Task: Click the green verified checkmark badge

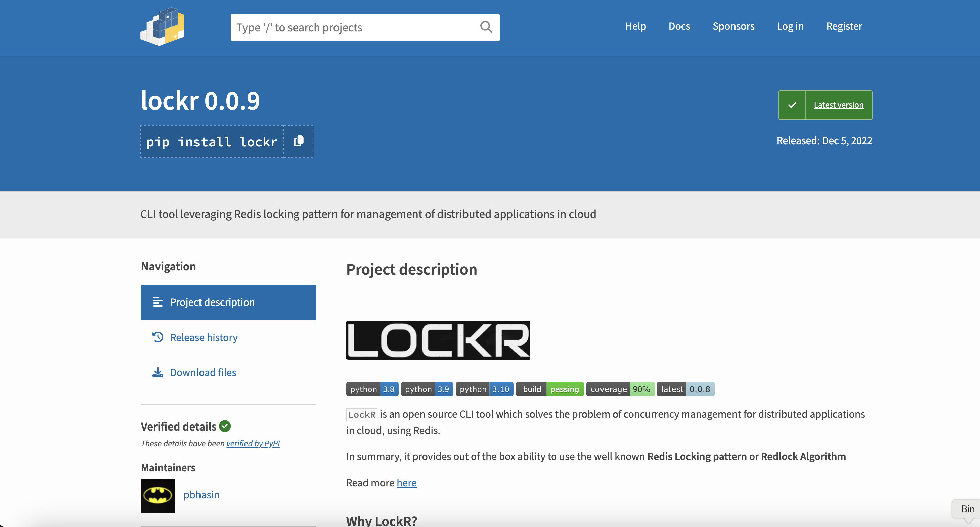Action: coord(224,426)
